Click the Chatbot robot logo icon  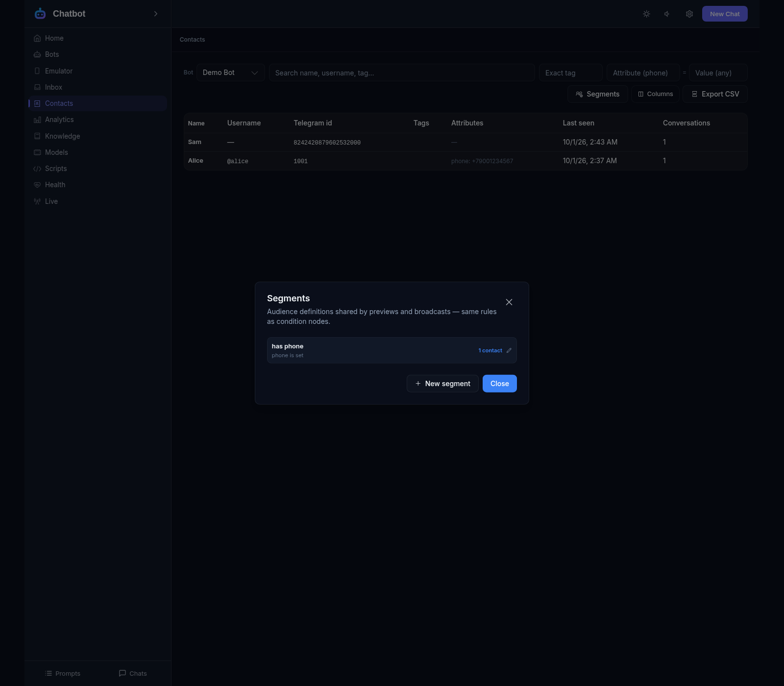tap(40, 14)
